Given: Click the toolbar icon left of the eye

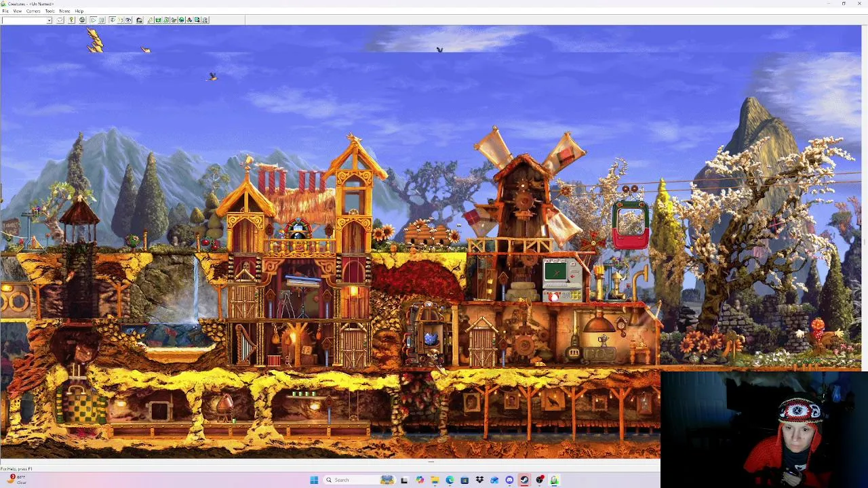Looking at the screenshot, I should coord(120,20).
